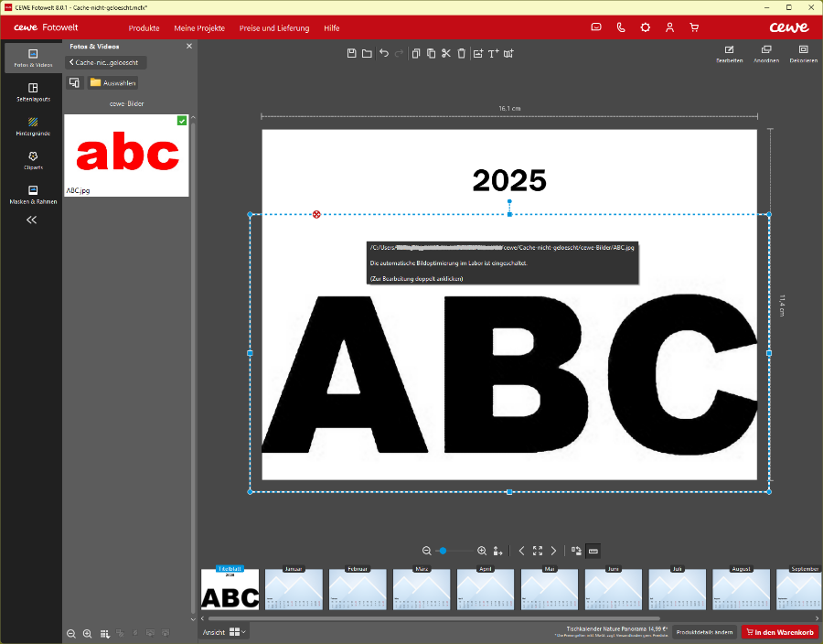Select the Titelblatt page thumbnail
Screen dimensions: 823x644
(x=230, y=589)
